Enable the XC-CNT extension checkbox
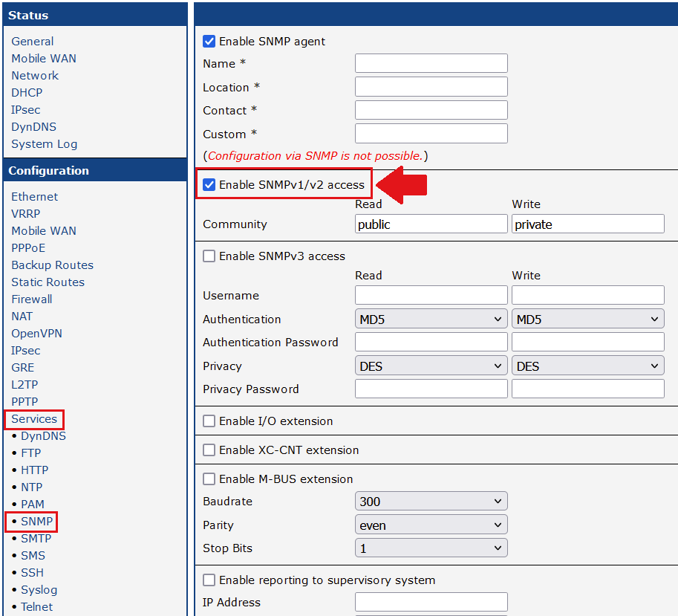Image resolution: width=678 pixels, height=616 pixels. 209,450
